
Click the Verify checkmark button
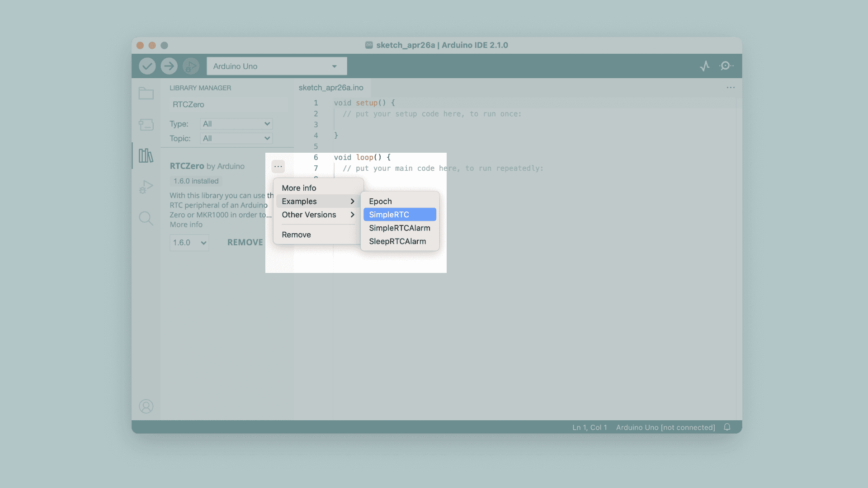(x=147, y=66)
